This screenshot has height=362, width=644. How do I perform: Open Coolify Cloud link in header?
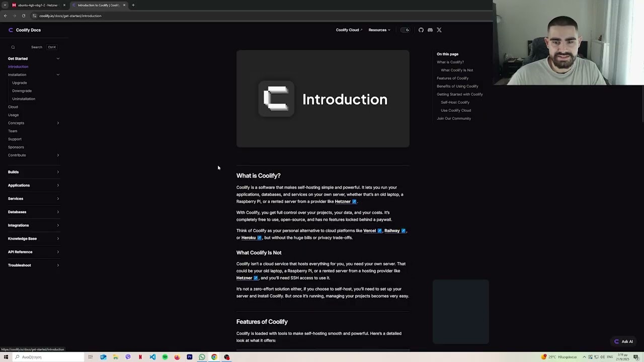tap(349, 30)
